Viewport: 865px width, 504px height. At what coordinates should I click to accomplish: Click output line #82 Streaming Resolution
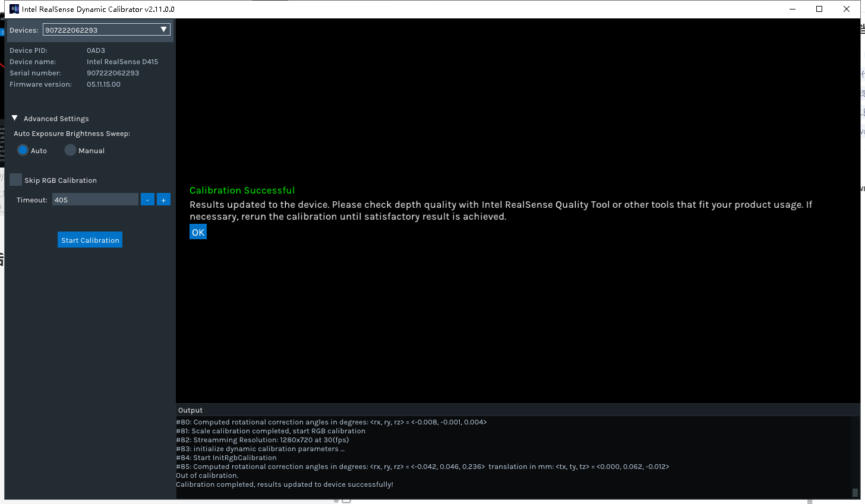(x=263, y=440)
